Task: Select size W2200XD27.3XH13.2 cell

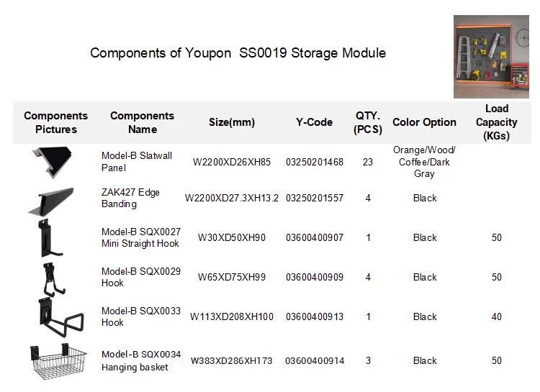Action: coord(231,199)
